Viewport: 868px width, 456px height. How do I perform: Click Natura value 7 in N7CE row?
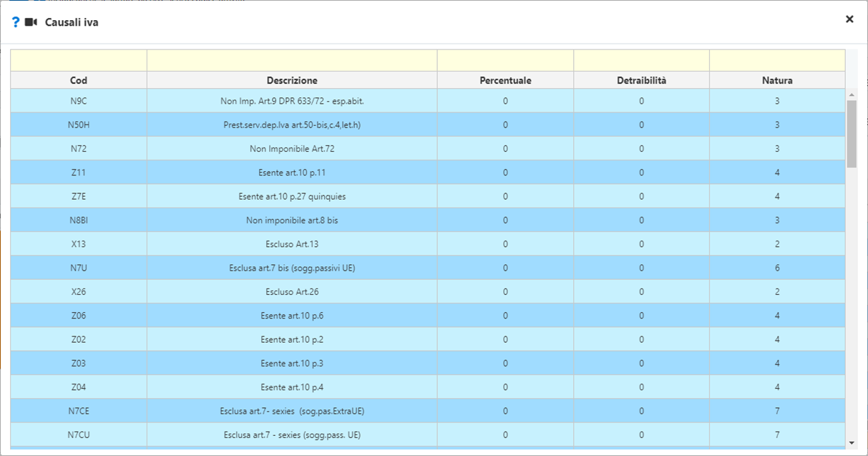777,411
